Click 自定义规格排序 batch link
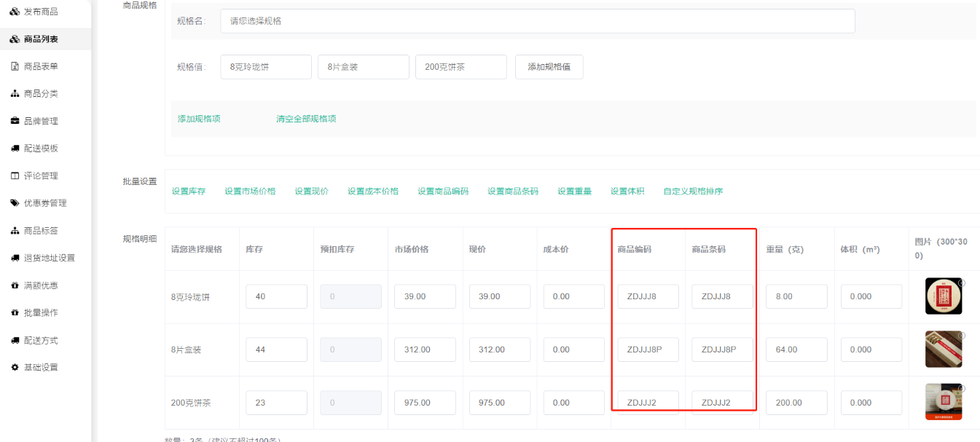Screen dimensions: 980x442 click(693, 192)
